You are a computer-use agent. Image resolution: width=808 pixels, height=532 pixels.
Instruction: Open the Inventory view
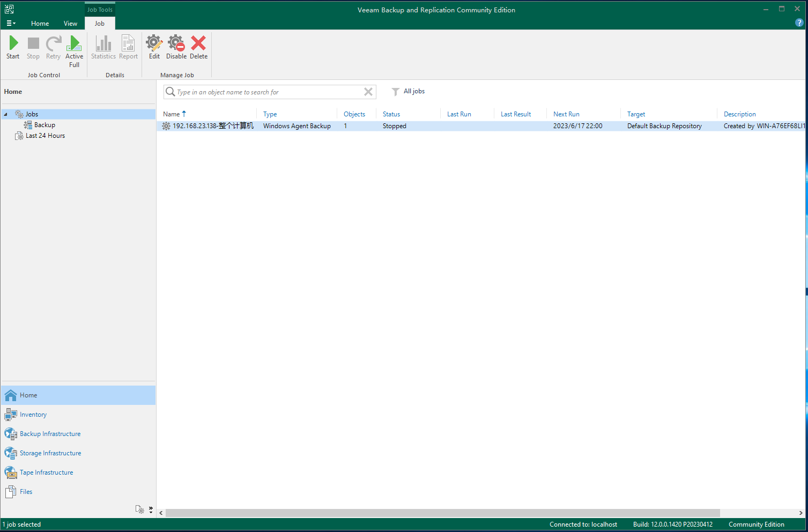[78, 415]
